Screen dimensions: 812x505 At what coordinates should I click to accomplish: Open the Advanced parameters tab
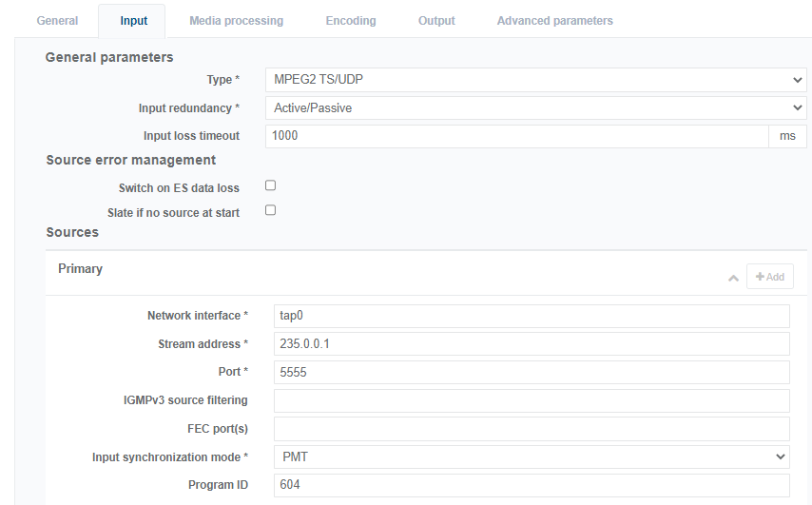554,21
